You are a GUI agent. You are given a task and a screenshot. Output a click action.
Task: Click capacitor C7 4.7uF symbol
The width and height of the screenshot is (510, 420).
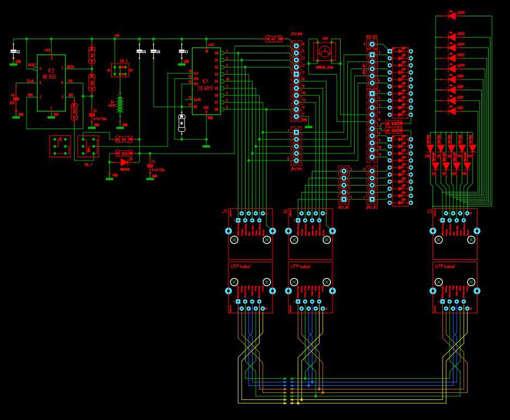tap(150, 165)
